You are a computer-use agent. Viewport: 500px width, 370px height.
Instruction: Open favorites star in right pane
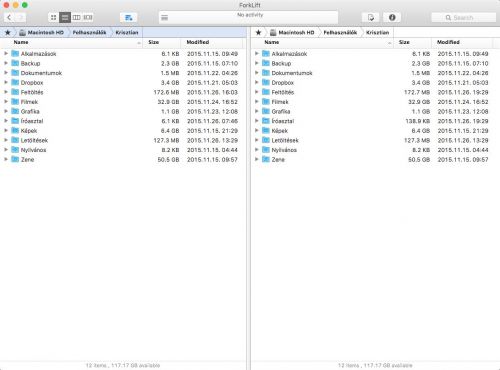(258, 32)
